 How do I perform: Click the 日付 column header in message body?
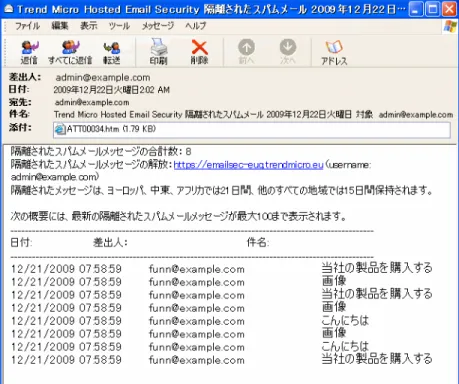tap(21, 242)
